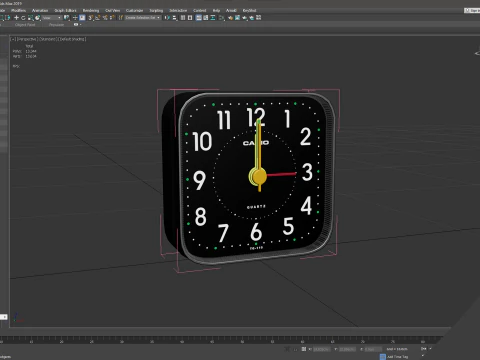The width and height of the screenshot is (480, 360).
Task: Click the Use Pivot Point Center icon
Action: tap(66, 18)
